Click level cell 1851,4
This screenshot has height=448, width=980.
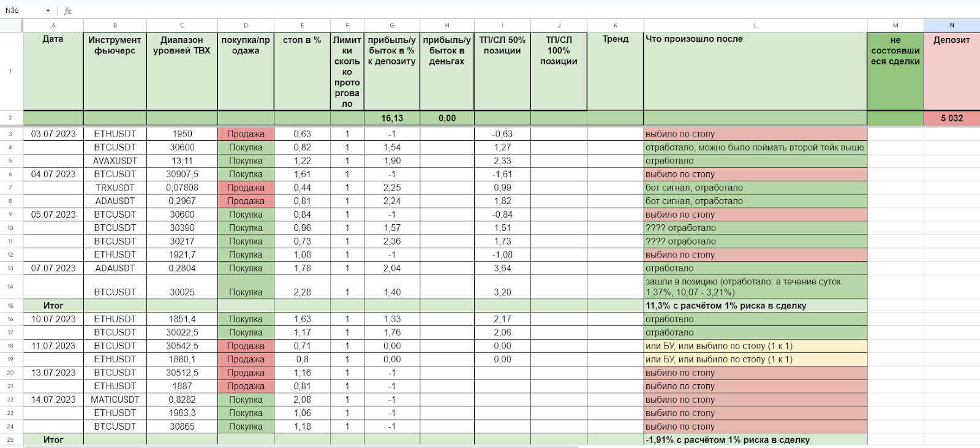click(182, 319)
